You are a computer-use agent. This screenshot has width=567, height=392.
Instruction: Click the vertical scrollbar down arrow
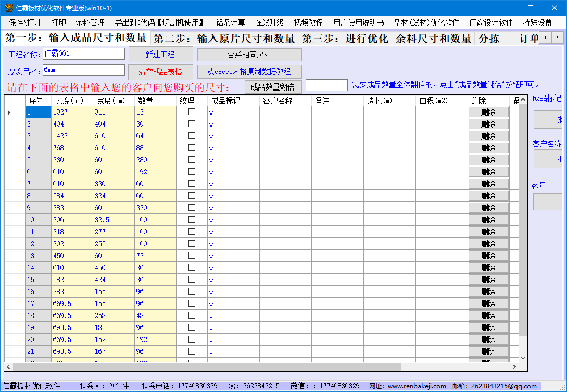tap(523, 358)
